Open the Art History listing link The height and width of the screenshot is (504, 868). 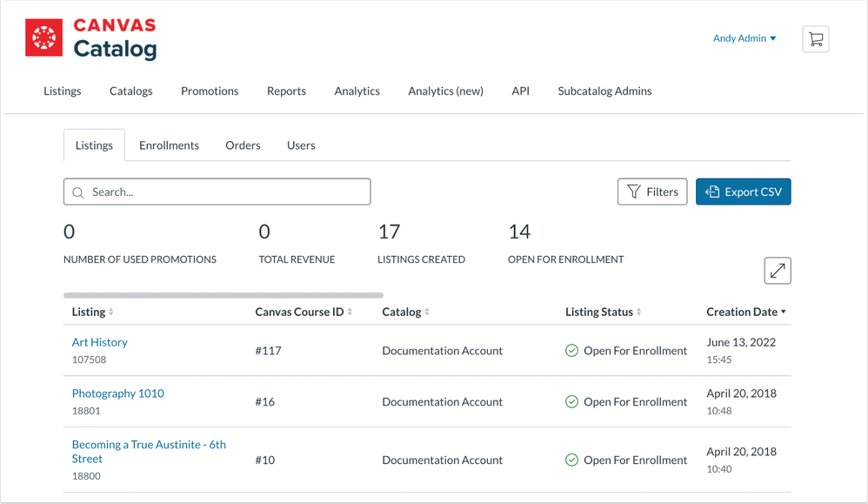[99, 342]
